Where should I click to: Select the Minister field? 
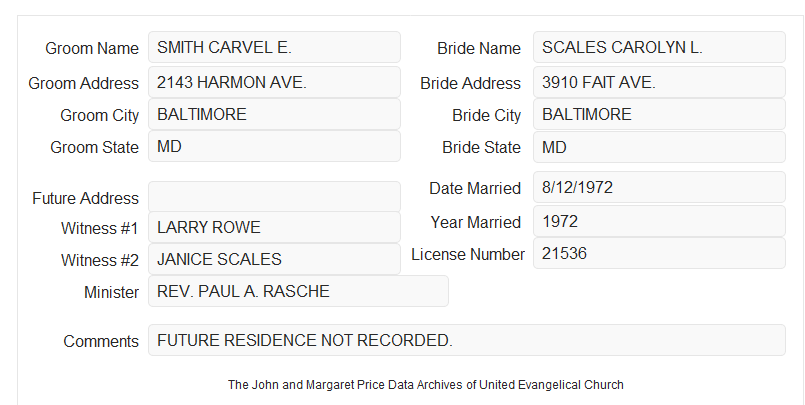click(298, 291)
